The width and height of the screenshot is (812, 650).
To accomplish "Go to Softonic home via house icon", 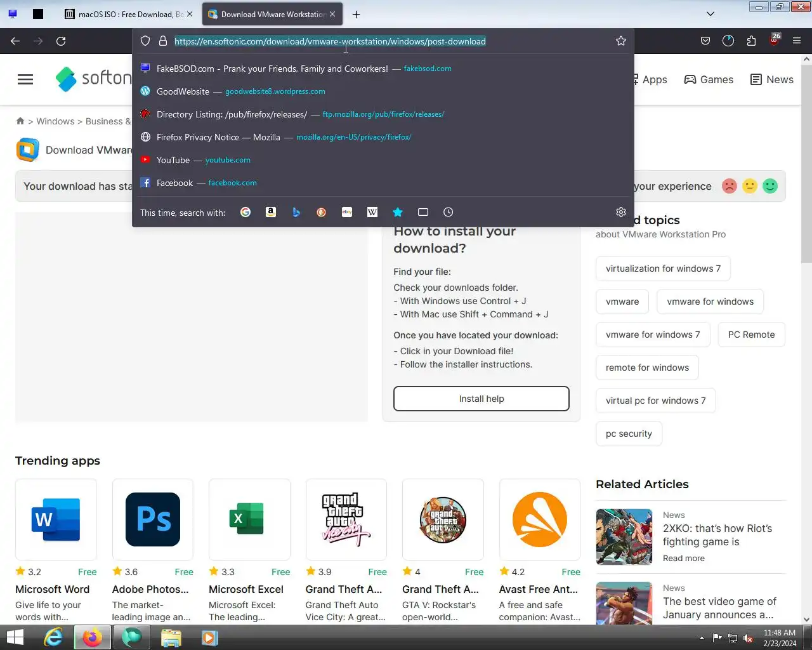I will [x=20, y=121].
